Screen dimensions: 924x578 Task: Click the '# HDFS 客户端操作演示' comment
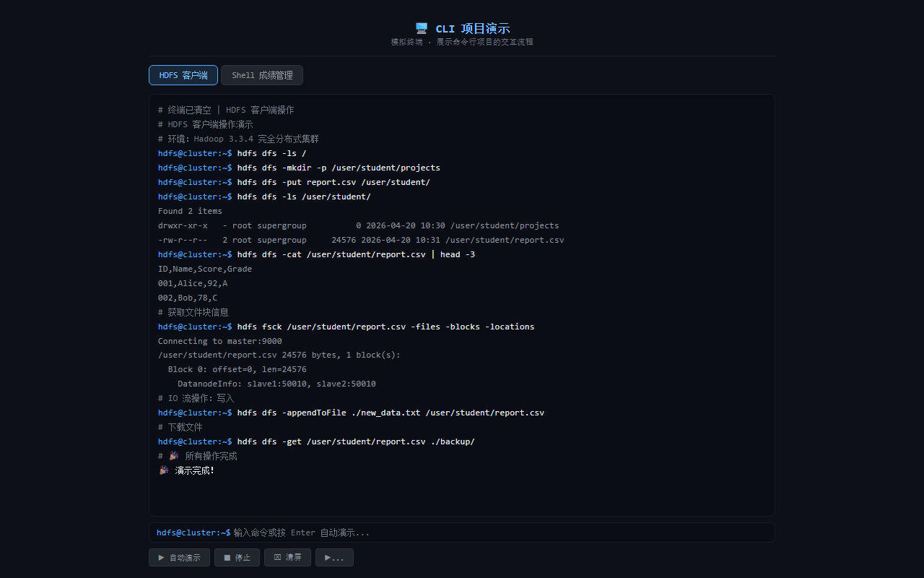[206, 124]
